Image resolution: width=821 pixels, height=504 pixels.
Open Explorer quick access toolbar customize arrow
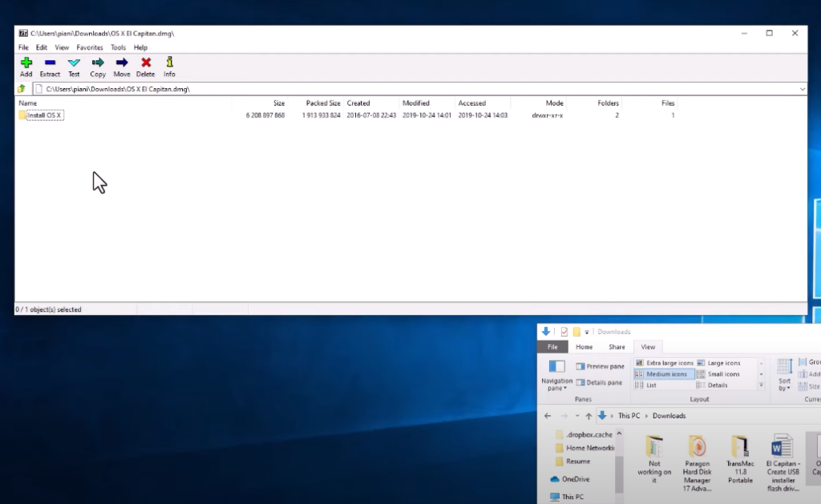pos(586,332)
